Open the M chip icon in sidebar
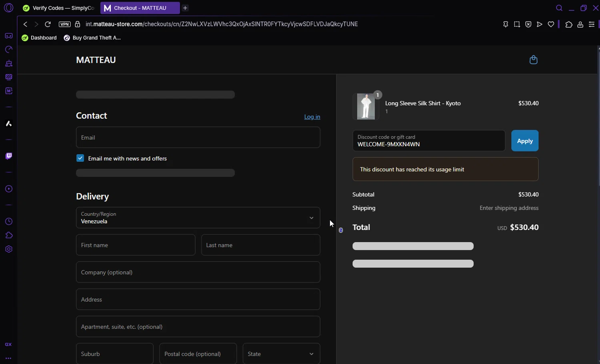 coord(8,91)
